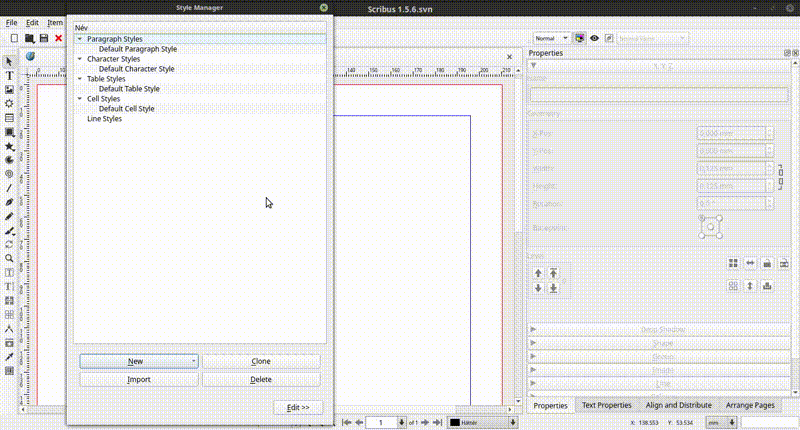This screenshot has width=800, height=430.
Task: Open the Edit menu
Action: click(x=33, y=22)
